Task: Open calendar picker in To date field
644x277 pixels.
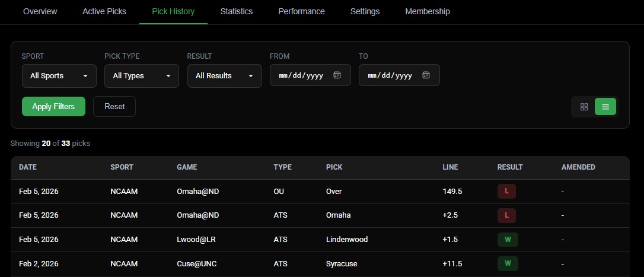Action: [426, 75]
